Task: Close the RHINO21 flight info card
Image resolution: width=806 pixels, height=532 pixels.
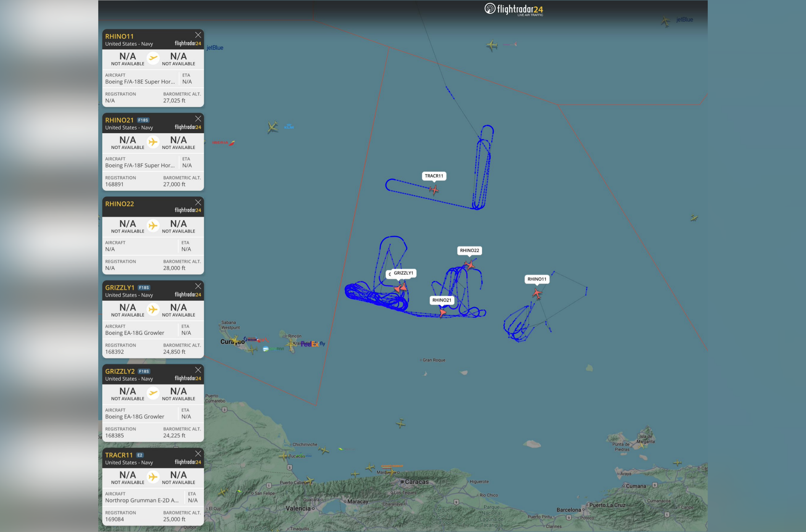Action: coord(198,119)
